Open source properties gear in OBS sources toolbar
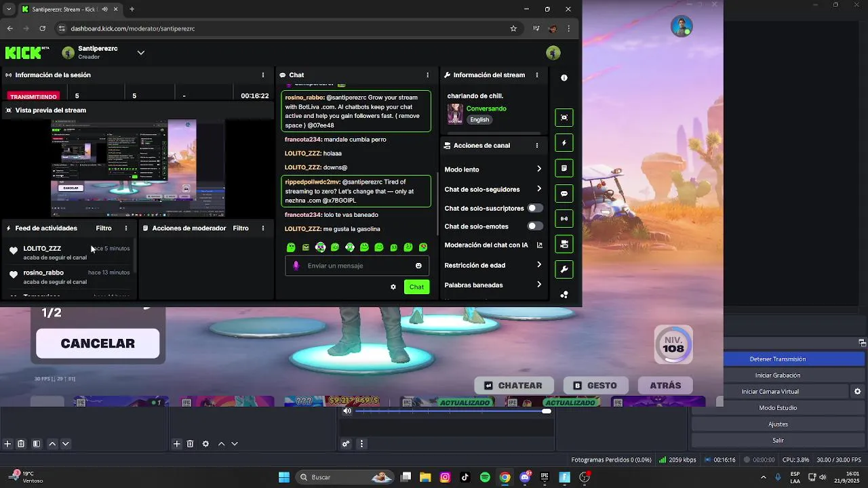 205,444
